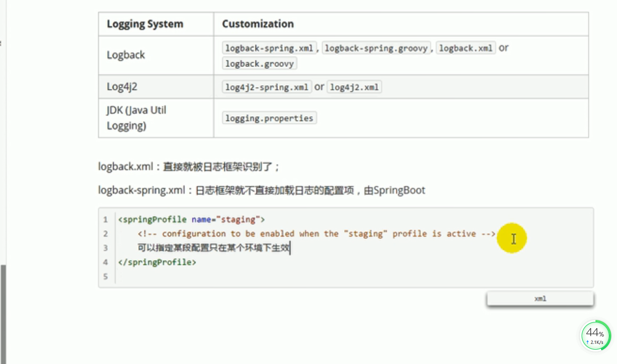The width and height of the screenshot is (617, 364).
Task: Click the closing </springProfile> tag line
Action: coord(157,262)
